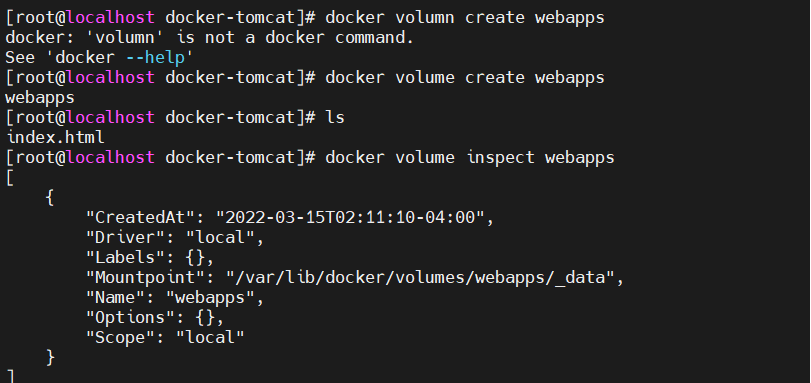Click the second 'docker volume create webapps' command
Image resolution: width=811 pixels, height=383 pixels.
pos(464,78)
